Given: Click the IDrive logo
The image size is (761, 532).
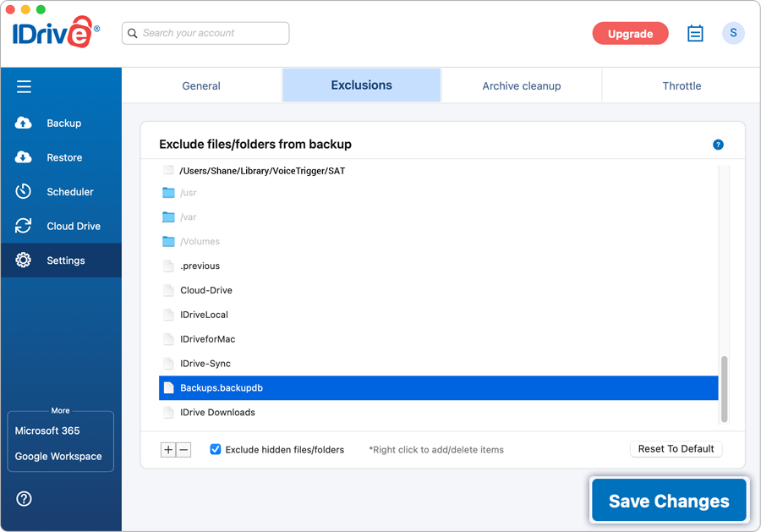Looking at the screenshot, I should [x=56, y=32].
